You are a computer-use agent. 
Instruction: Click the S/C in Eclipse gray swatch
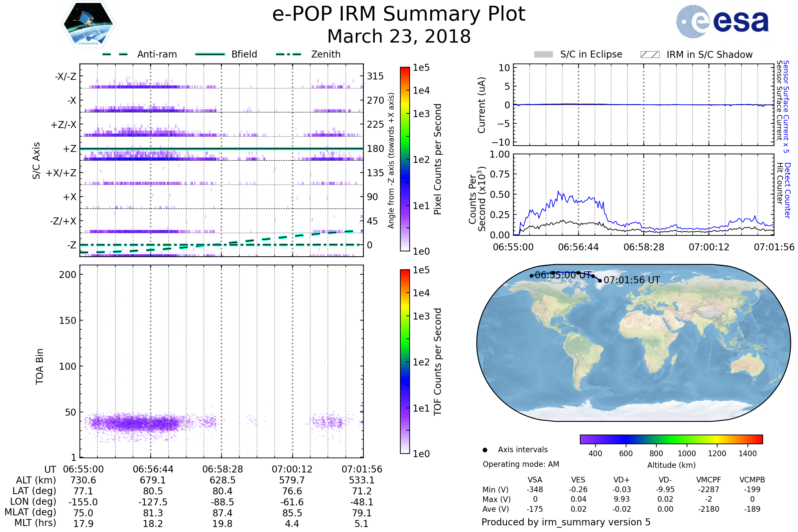coord(544,55)
